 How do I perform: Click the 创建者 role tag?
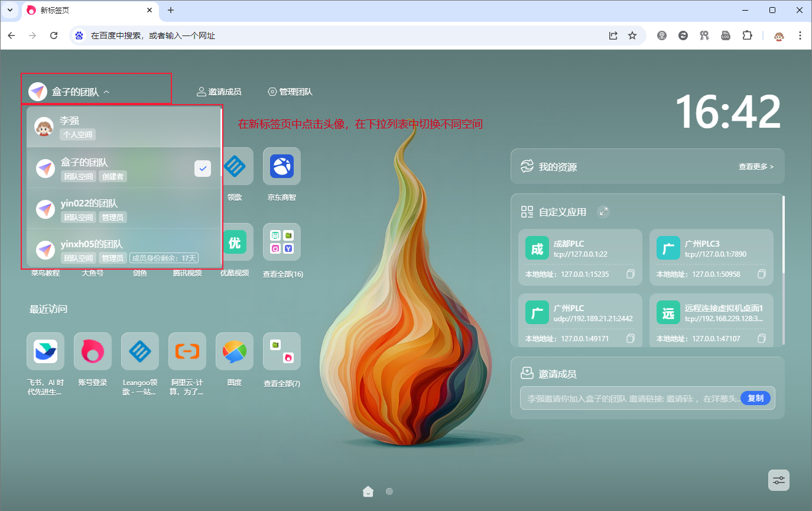pyautogui.click(x=112, y=176)
